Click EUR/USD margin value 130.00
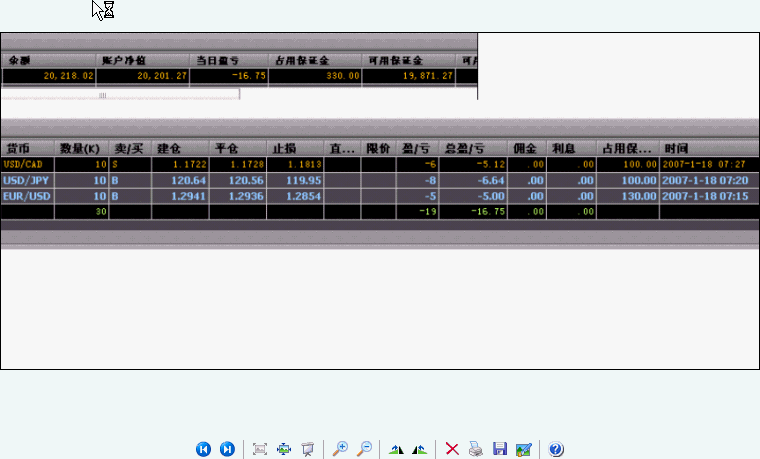The image size is (760, 459). click(639, 196)
